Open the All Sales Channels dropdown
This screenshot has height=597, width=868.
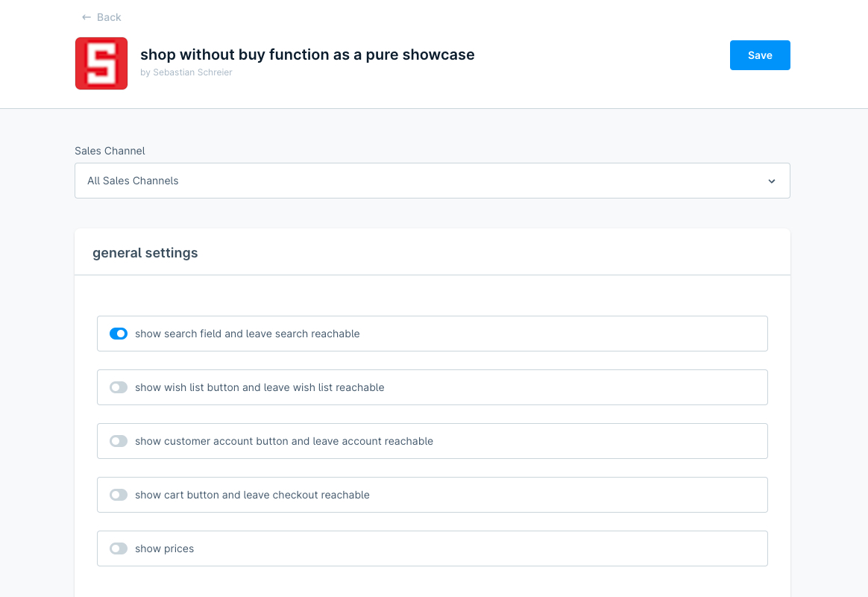[x=432, y=181]
